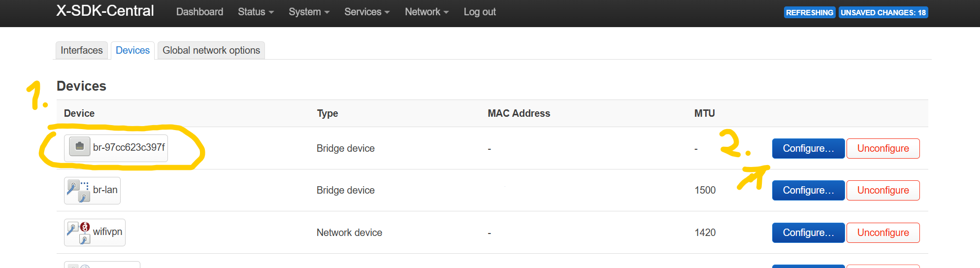Expand the Network menu
Image resolution: width=980 pixels, height=268 pixels.
(426, 12)
